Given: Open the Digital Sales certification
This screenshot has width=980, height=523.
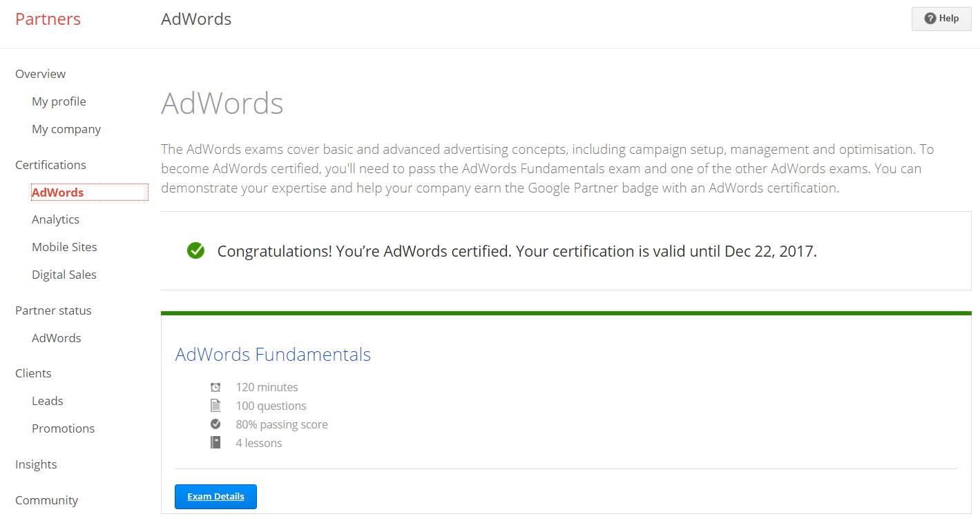Looking at the screenshot, I should [64, 274].
